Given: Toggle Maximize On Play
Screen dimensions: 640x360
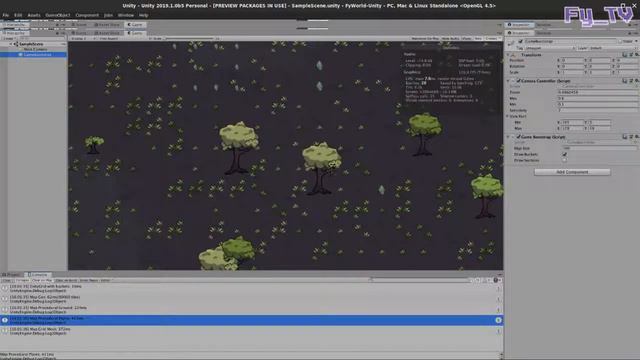Looking at the screenshot, I should click(425, 38).
